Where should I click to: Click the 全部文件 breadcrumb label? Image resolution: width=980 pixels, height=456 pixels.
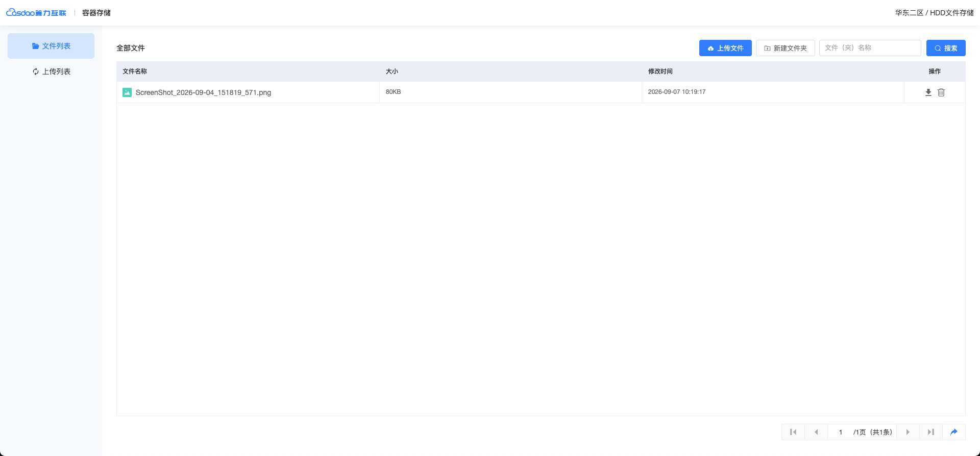click(x=131, y=48)
